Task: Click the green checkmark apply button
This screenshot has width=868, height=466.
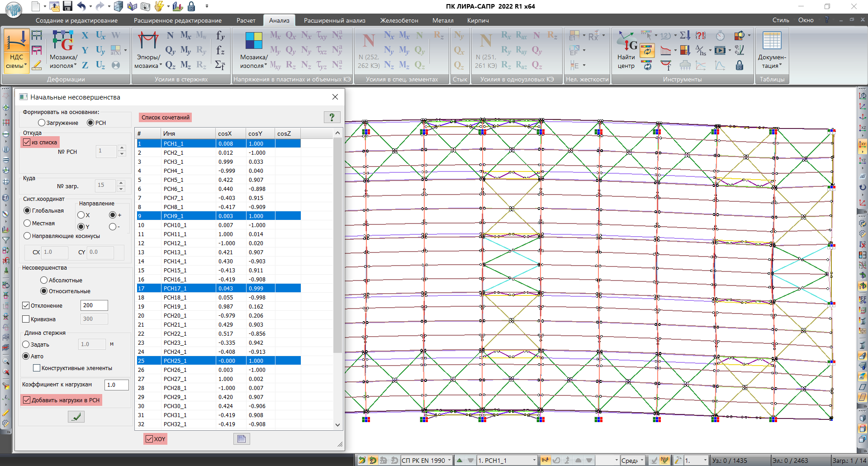Action: (x=76, y=417)
